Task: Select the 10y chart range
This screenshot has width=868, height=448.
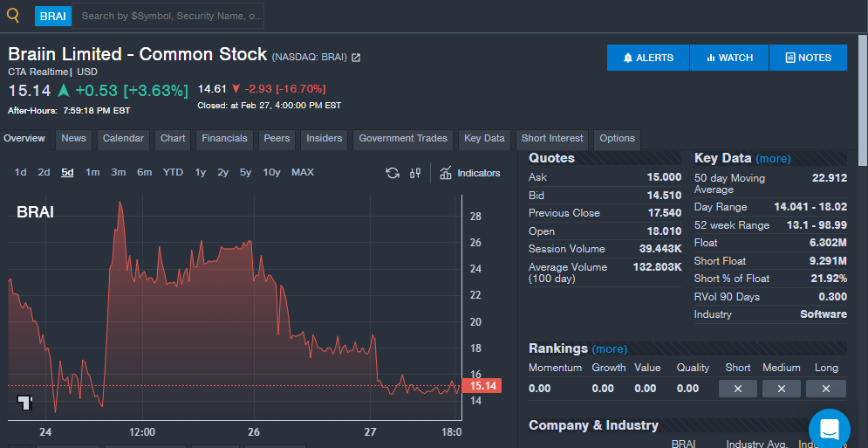Action: 271,172
